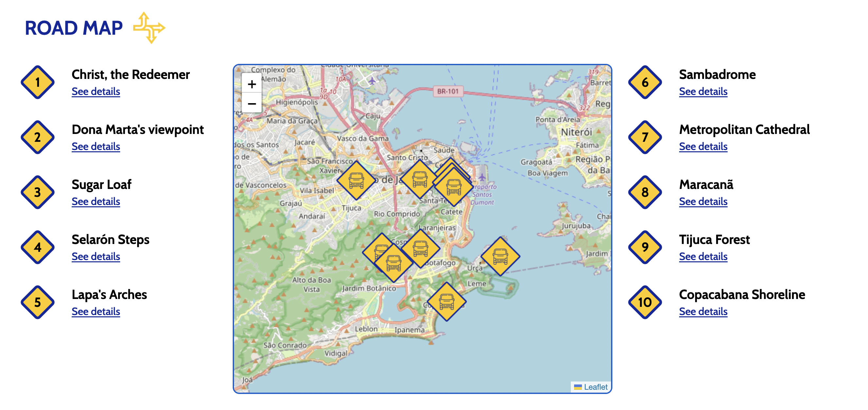Click the Leaflet attribution link

(595, 387)
